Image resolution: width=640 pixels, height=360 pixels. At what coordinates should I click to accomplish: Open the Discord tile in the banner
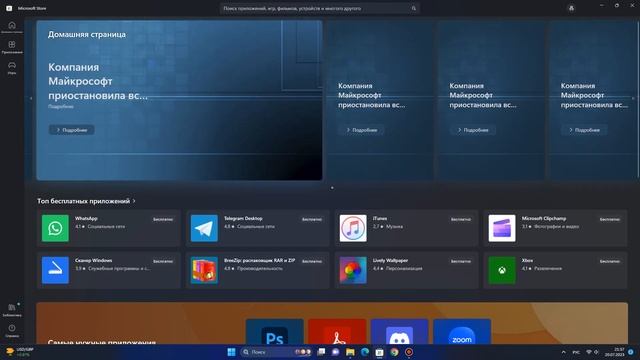[x=400, y=331]
